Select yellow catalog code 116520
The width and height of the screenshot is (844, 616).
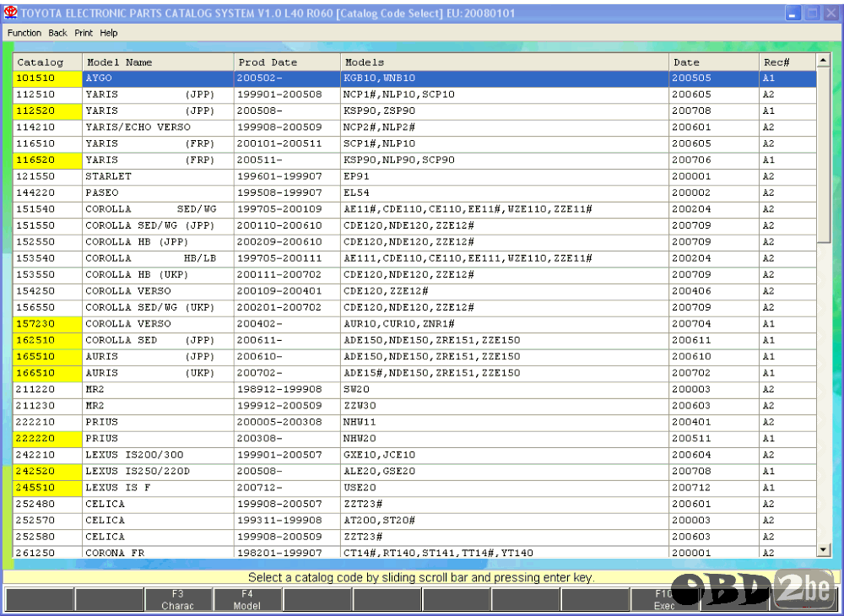pos(48,160)
